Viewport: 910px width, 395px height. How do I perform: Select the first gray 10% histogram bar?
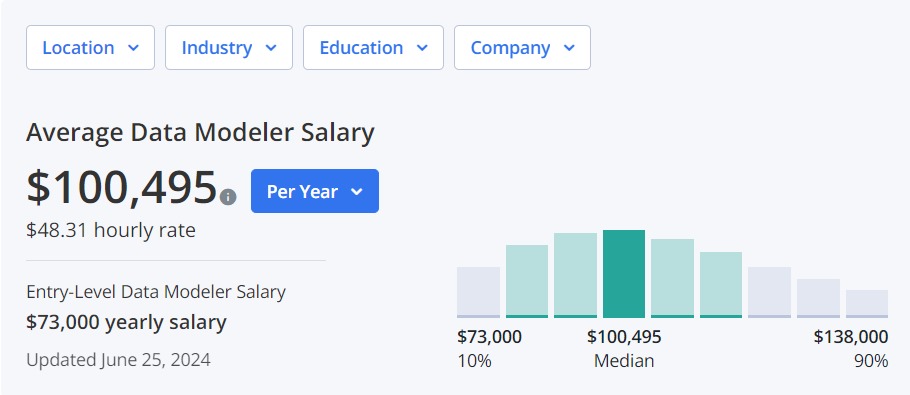coord(478,292)
